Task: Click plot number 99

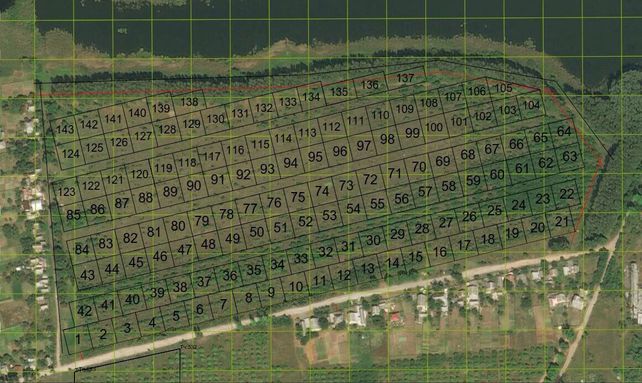Action: 413,133
